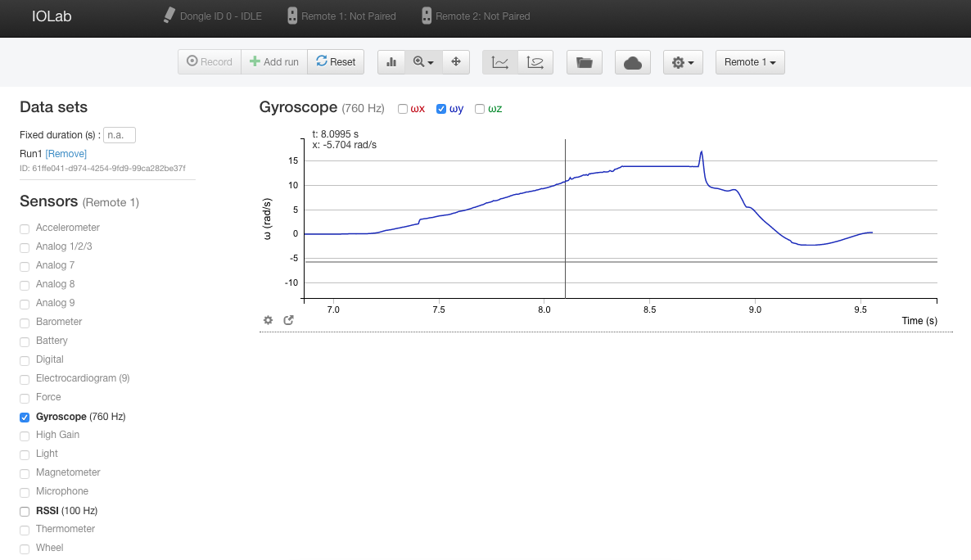Open the settings gear dropdown
Screen dimensions: 971x560
[x=683, y=62]
